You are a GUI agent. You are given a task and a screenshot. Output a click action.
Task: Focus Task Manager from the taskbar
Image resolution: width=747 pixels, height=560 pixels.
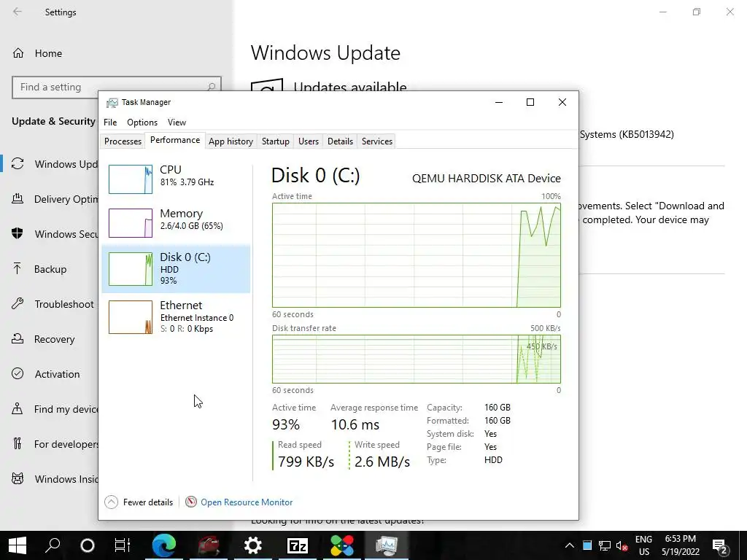[x=387, y=545]
